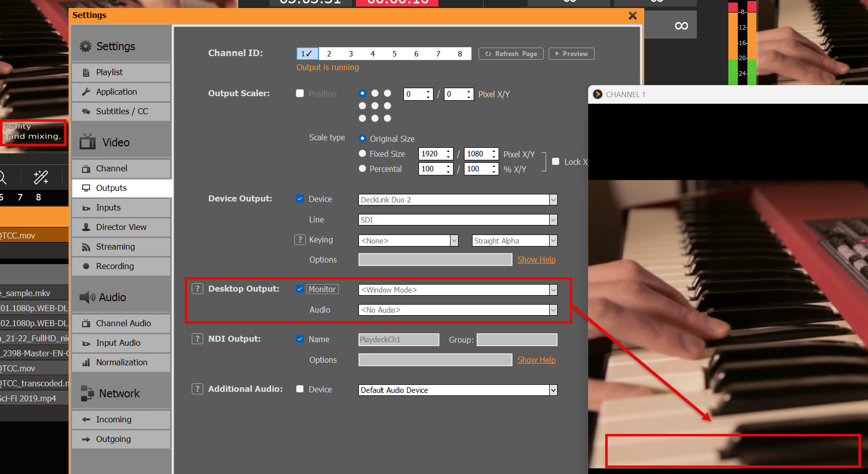Close the Settings dialog

pos(633,16)
